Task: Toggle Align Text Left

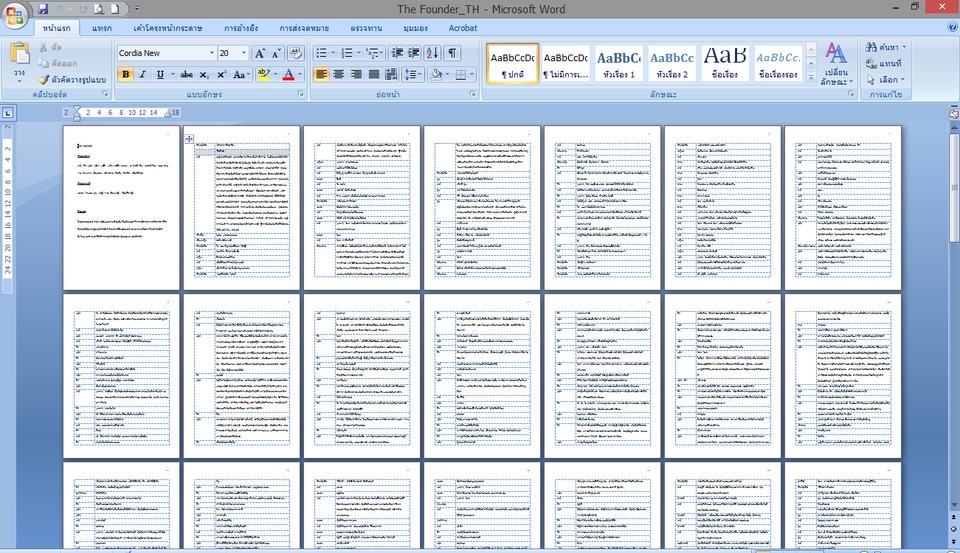Action: coord(321,75)
